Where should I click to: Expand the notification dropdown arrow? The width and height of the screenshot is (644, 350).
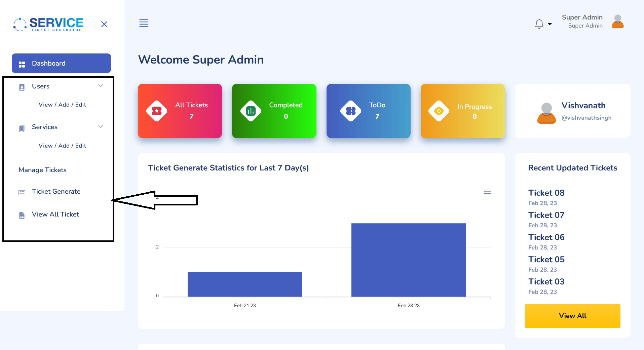550,24
